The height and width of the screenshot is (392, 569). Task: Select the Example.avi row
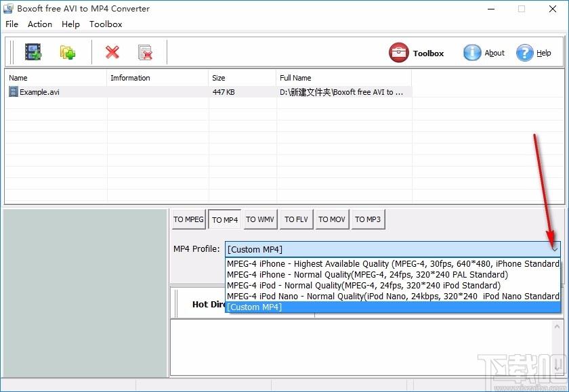(x=209, y=92)
